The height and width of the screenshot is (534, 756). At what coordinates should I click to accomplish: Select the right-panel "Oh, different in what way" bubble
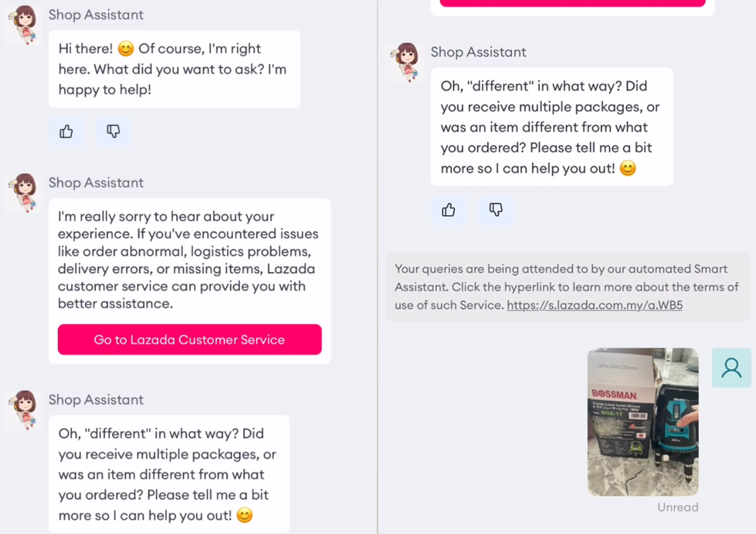pos(552,127)
